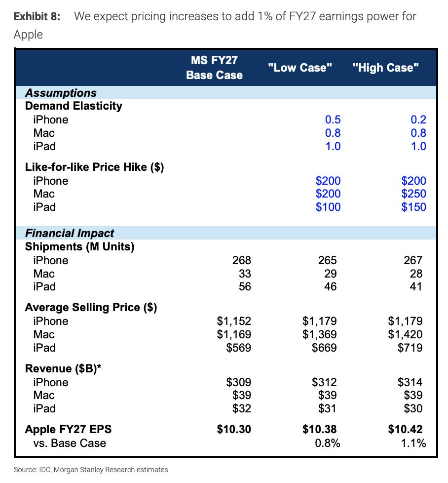Select the "Low Case" column header
This screenshot has width=448, height=483.
click(x=299, y=68)
